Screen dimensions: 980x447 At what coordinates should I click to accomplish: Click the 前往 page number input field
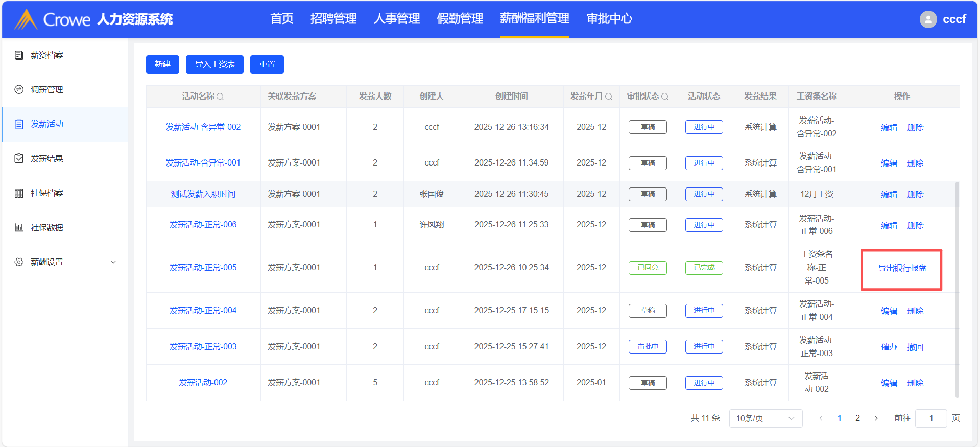[930, 418]
